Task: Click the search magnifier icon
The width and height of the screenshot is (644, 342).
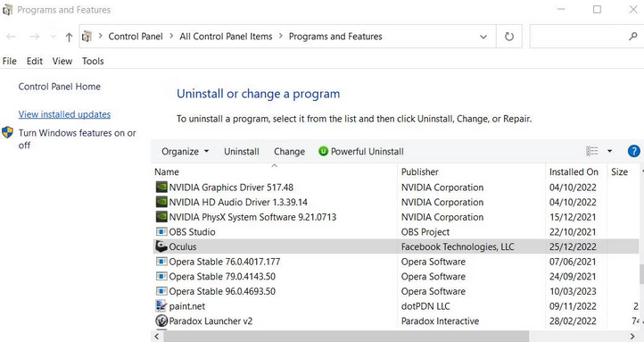Action: [x=633, y=37]
